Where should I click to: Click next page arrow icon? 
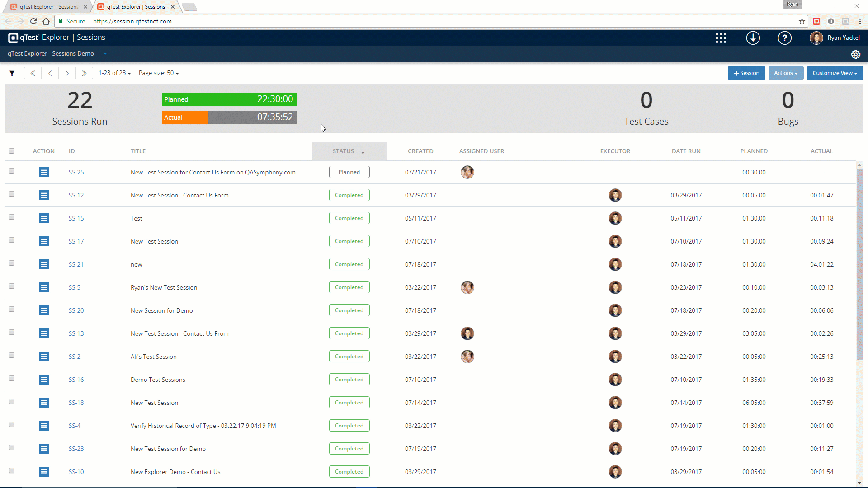67,73
